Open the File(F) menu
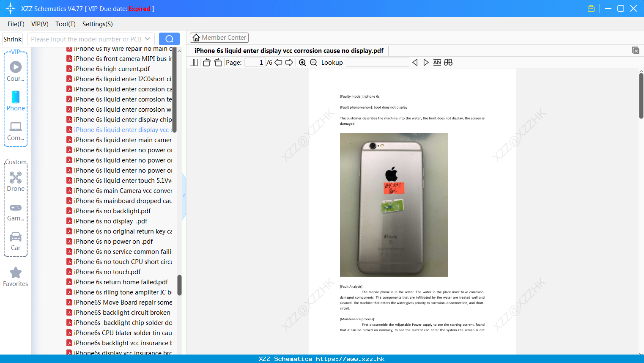Viewport: 644px width, 363px height. point(16,24)
